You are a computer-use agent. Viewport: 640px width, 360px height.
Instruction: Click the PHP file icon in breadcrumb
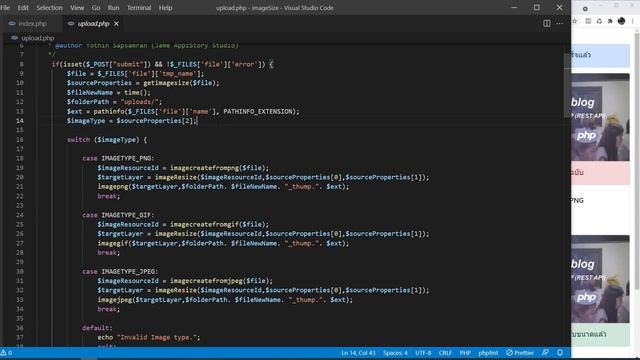(14, 38)
